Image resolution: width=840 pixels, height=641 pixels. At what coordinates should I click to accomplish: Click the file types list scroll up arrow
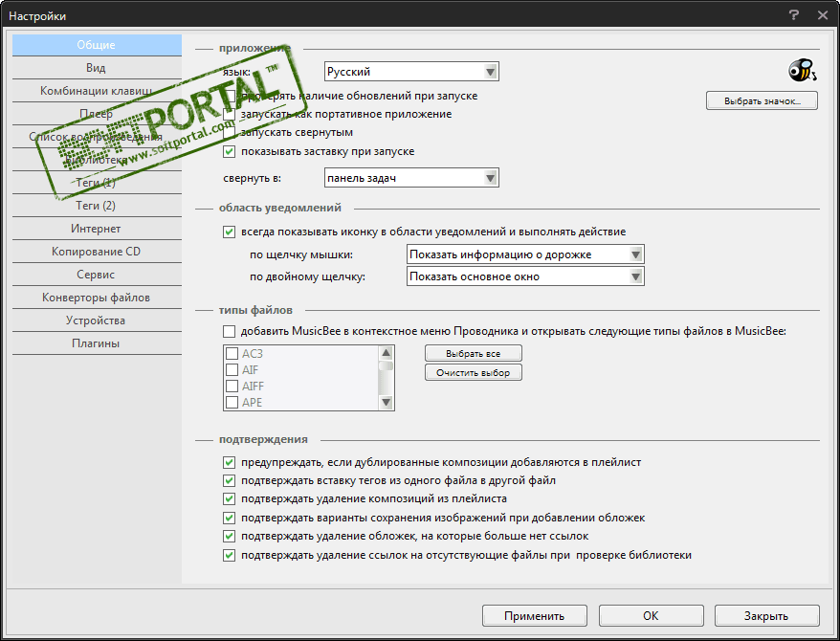[x=386, y=353]
